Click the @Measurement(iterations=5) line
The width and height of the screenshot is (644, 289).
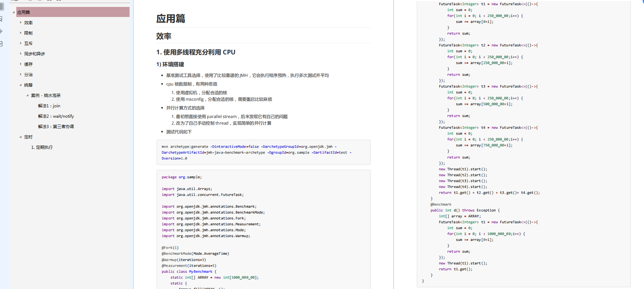189,265
